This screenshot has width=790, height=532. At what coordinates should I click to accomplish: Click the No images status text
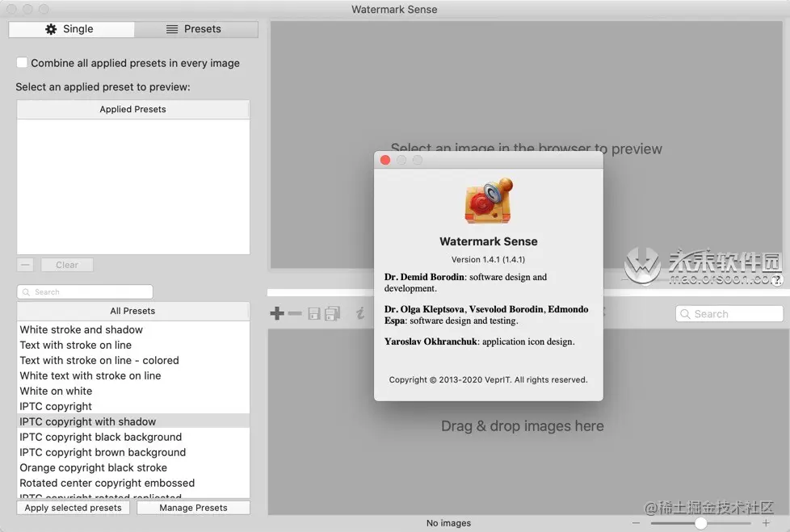click(448, 523)
